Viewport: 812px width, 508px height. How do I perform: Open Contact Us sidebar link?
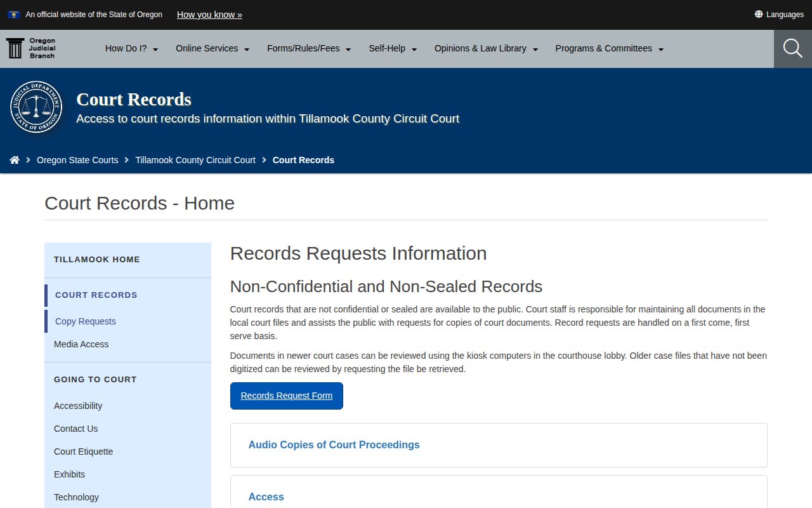tap(76, 429)
